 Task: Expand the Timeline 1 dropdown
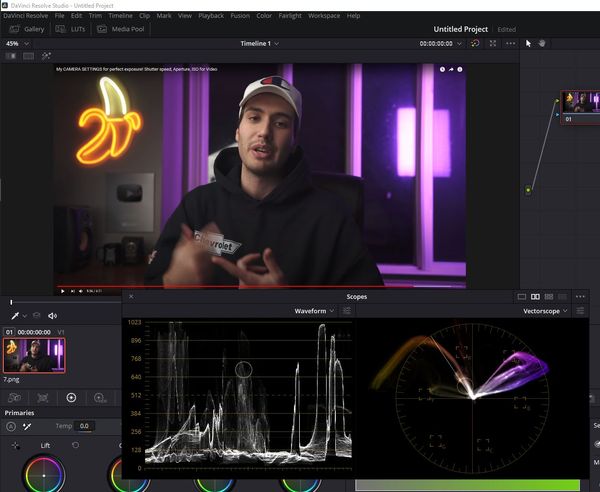260,44
